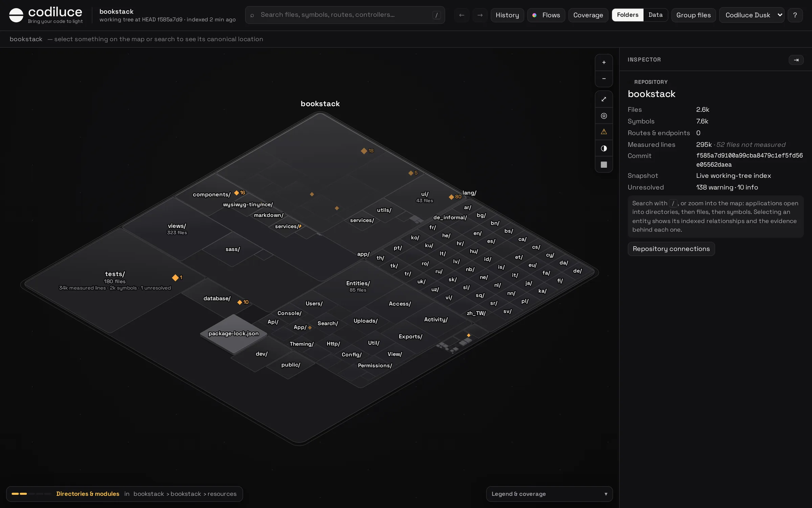Switch to Folders view
Viewport: 812px width, 508px height.
point(627,15)
